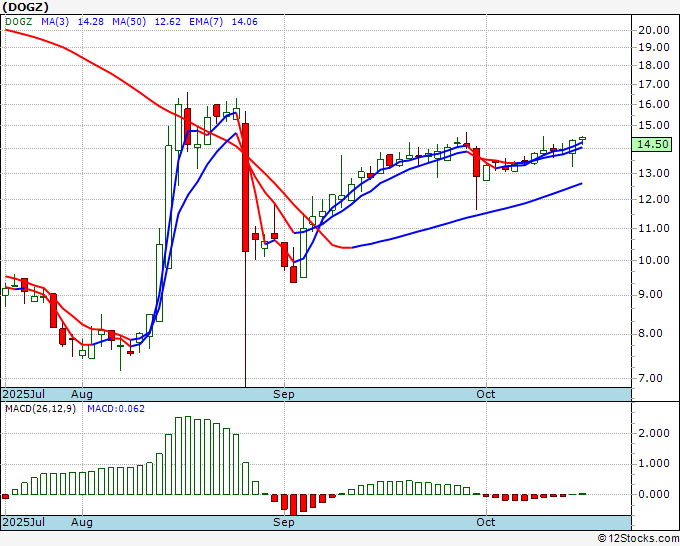
Task: Click the 16.00 price axis label
Action: point(654,104)
